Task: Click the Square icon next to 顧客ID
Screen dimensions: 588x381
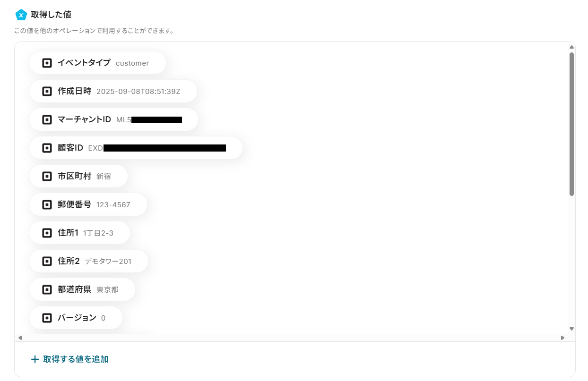Action: tap(47, 148)
